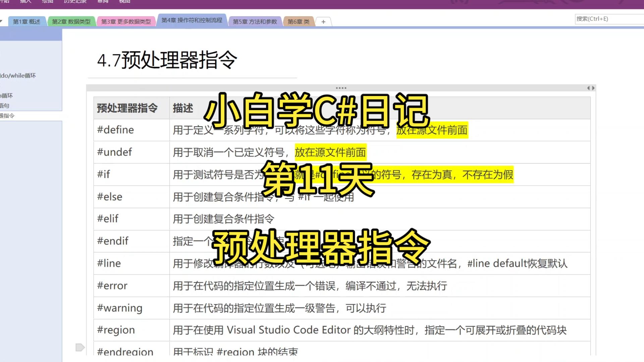Click the #error table cell

pyautogui.click(x=131, y=286)
